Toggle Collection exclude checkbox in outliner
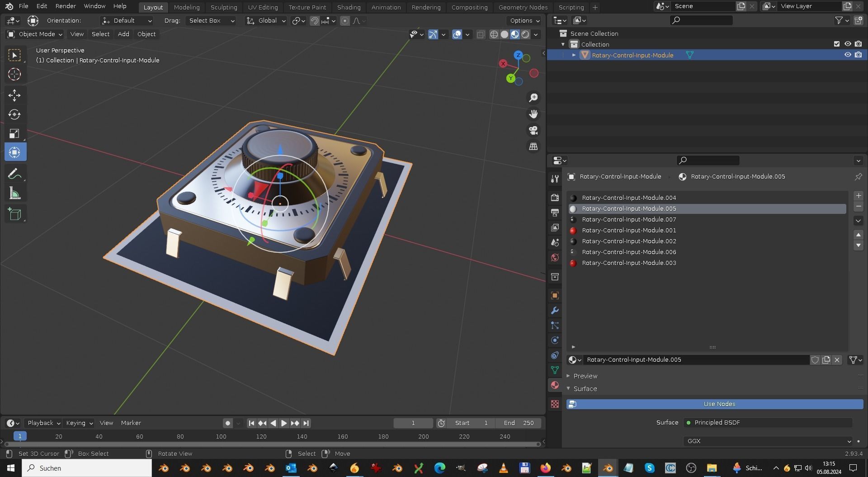The image size is (868, 477). [836, 44]
